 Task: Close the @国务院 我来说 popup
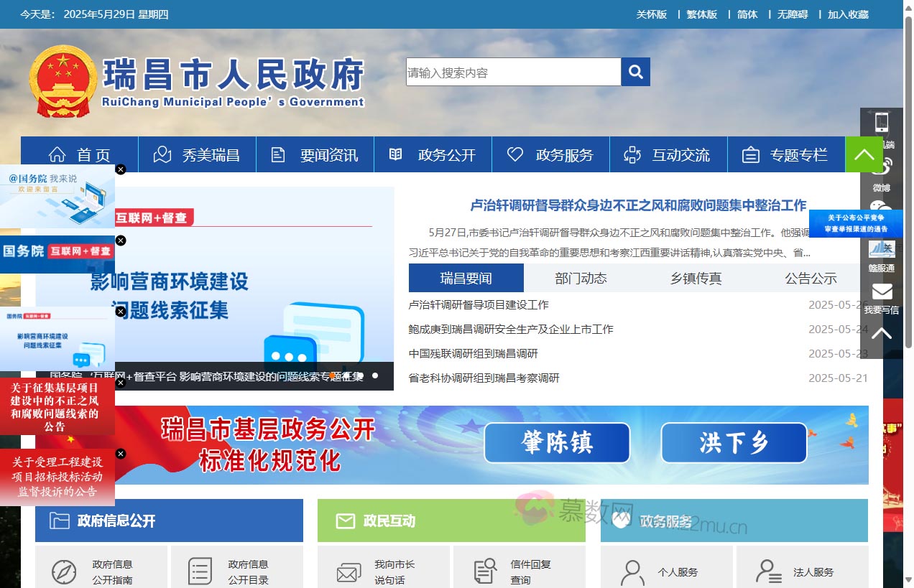pyautogui.click(x=121, y=169)
